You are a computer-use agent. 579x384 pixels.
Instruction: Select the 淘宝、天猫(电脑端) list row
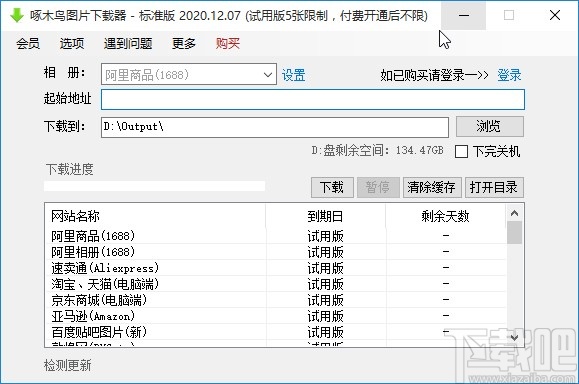coord(275,284)
